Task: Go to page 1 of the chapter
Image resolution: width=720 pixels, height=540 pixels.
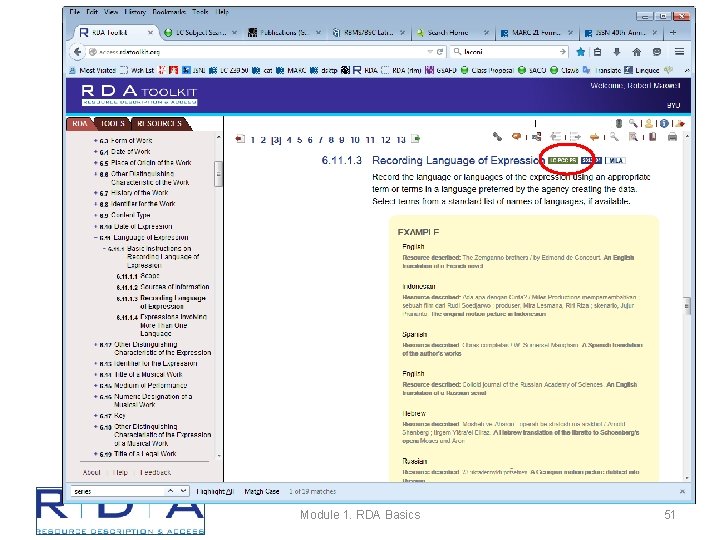Action: 253,139
